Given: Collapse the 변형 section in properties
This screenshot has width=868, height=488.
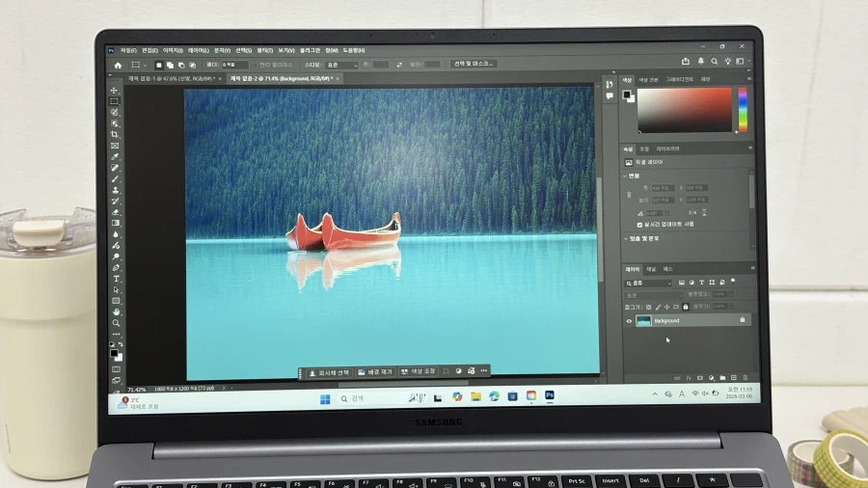Looking at the screenshot, I should click(x=626, y=176).
